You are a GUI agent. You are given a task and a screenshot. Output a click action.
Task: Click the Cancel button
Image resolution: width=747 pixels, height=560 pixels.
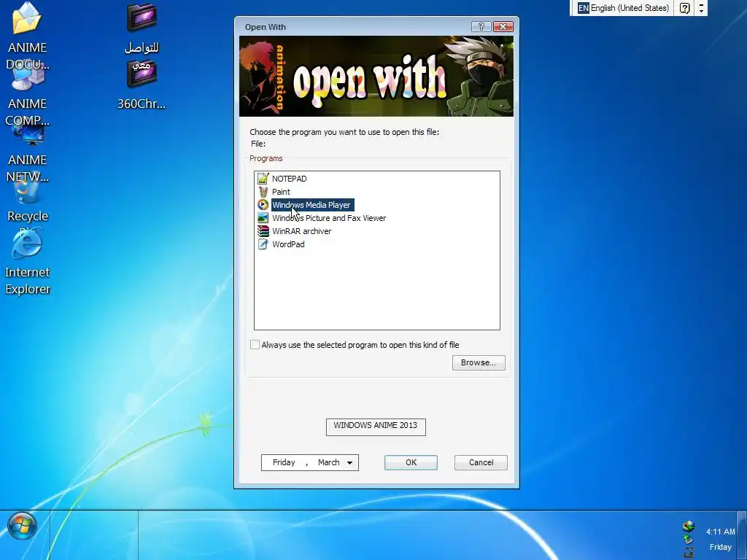[x=481, y=462]
